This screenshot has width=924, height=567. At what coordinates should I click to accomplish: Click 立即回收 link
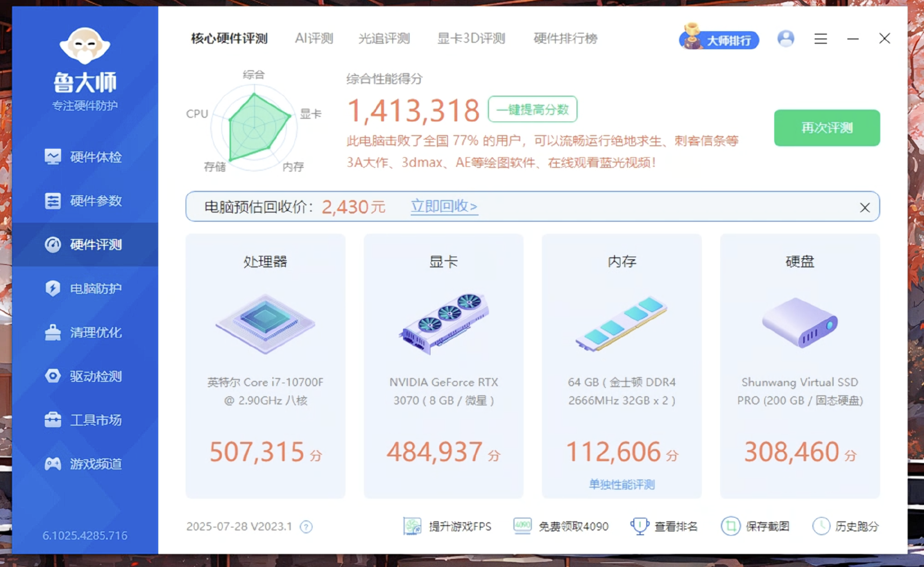(444, 206)
